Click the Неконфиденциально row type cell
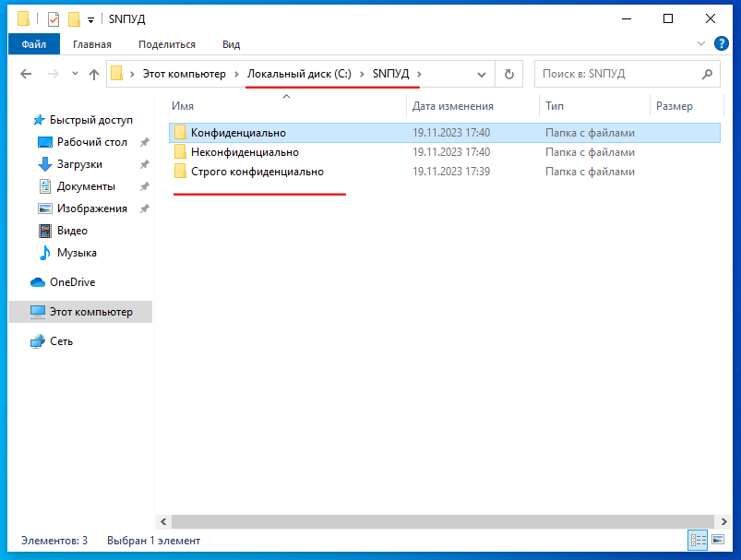This screenshot has width=741, height=560. pyautogui.click(x=590, y=152)
